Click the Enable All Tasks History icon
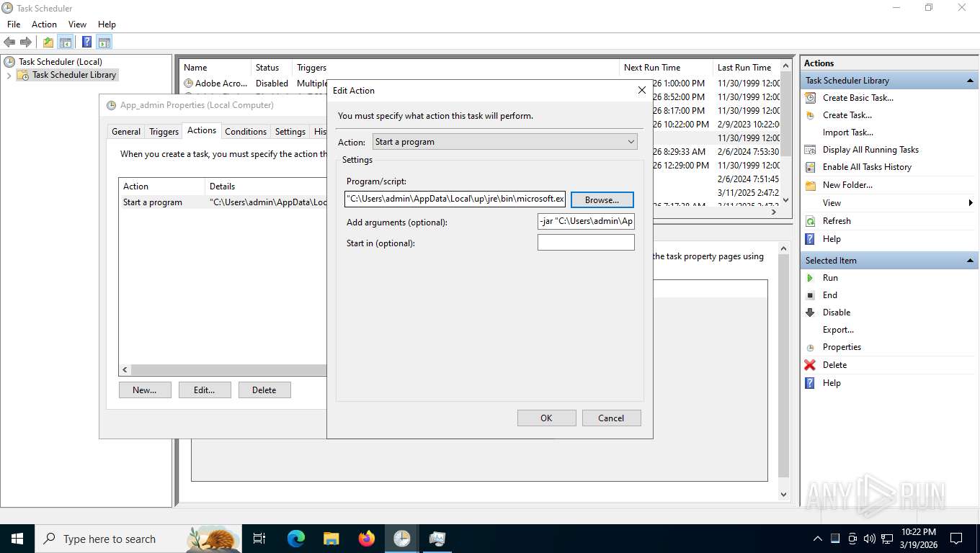 811,167
